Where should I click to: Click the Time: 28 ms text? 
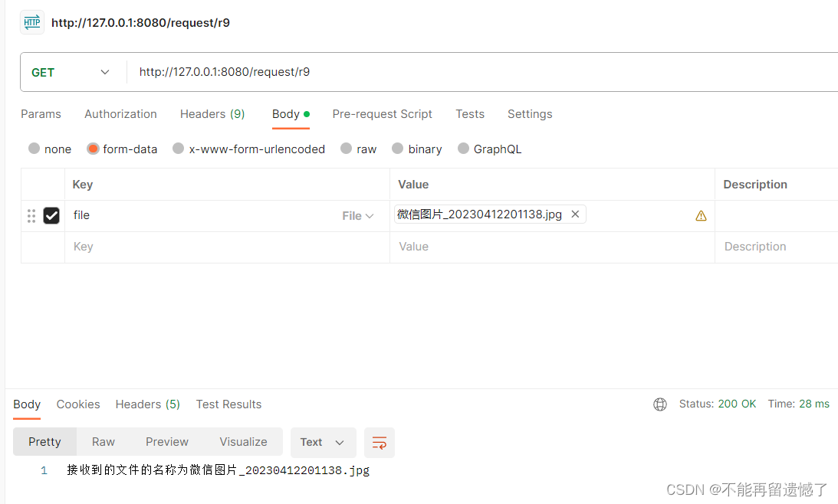click(798, 404)
